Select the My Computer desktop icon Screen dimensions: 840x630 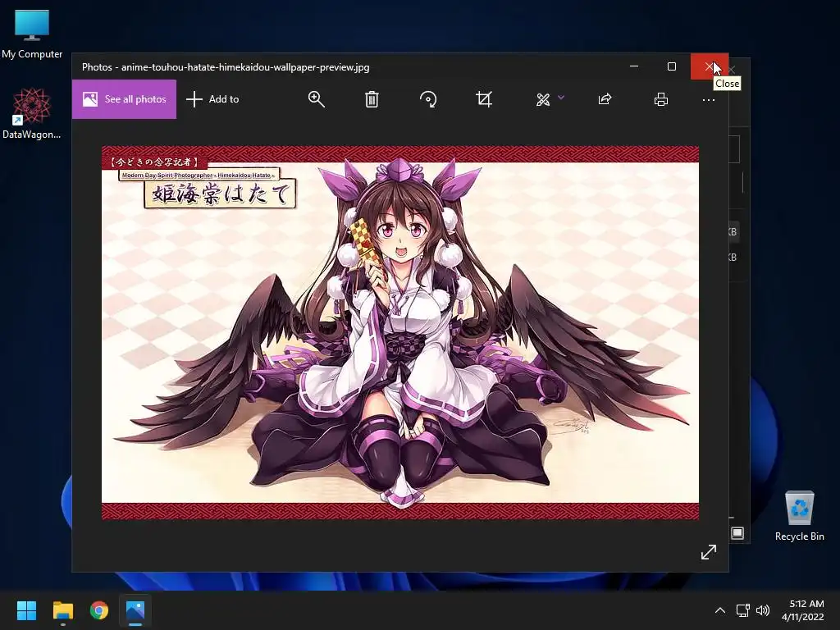[x=32, y=34]
